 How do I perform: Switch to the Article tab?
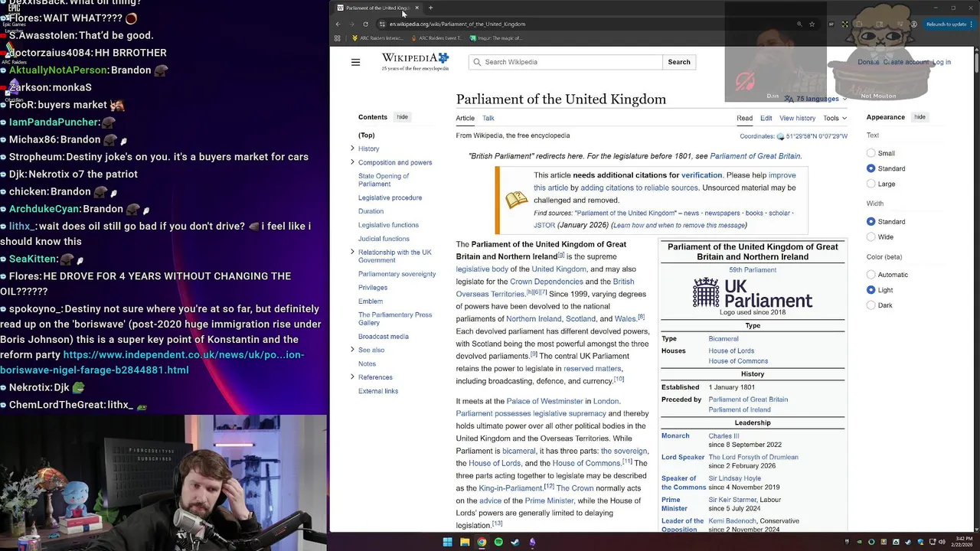pyautogui.click(x=465, y=118)
